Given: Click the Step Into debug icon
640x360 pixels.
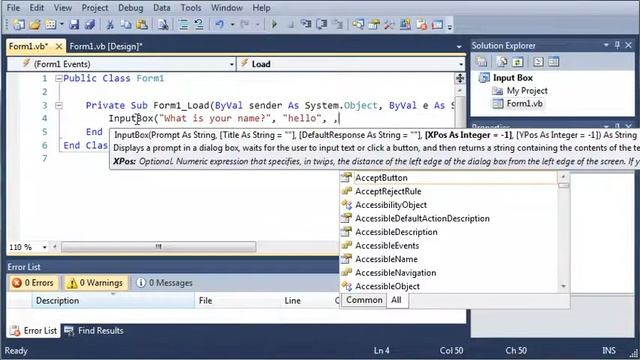Looking at the screenshot, I should point(306,24).
